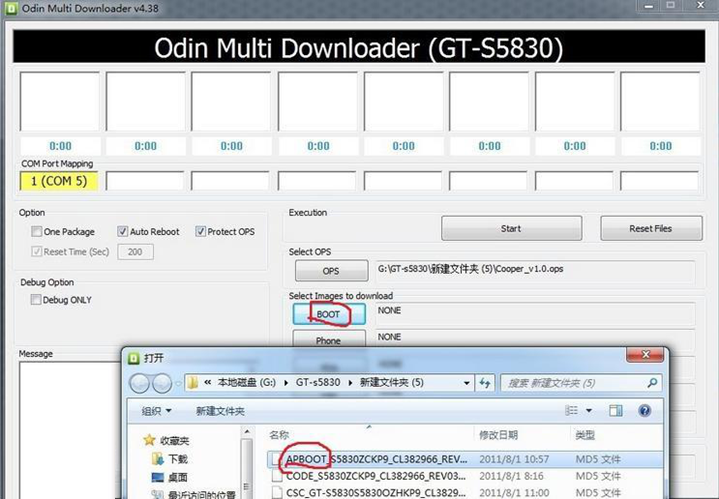Screen dimensions: 719x499
Task: Open 桌面 desktop in navigation pane
Action: 178,477
